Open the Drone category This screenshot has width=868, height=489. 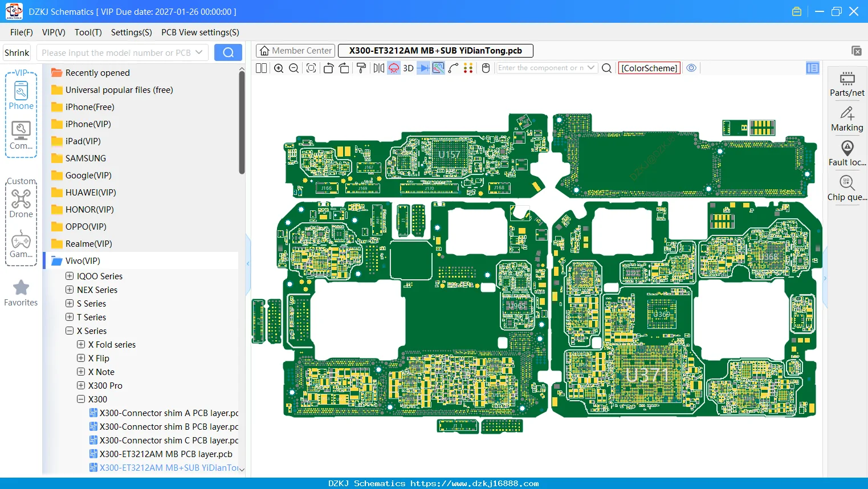pyautogui.click(x=21, y=204)
